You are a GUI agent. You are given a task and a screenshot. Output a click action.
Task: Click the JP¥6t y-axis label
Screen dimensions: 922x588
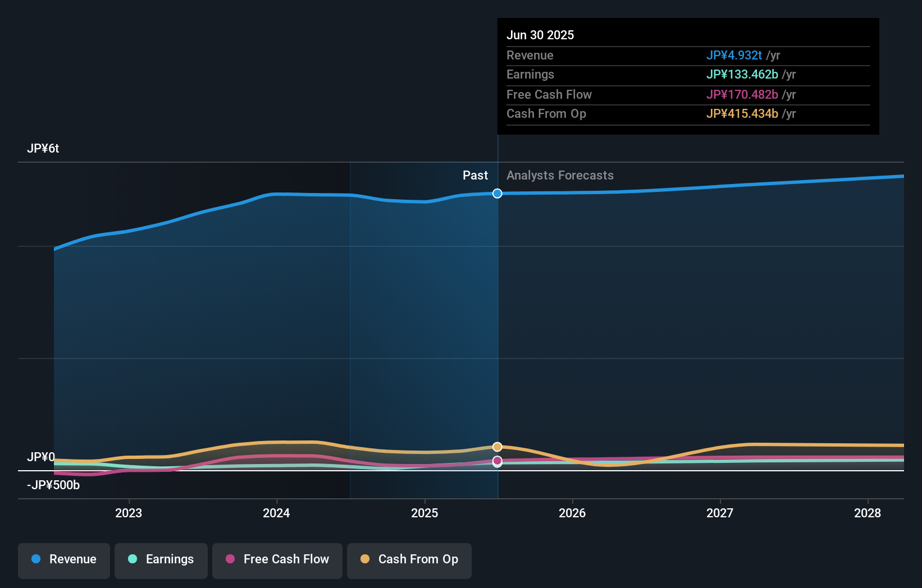tap(43, 149)
